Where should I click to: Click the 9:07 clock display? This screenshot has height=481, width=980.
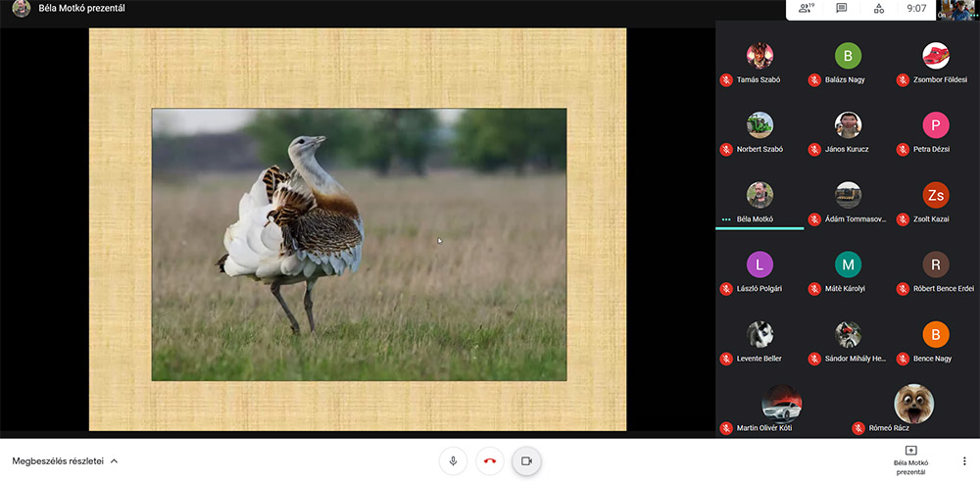pyautogui.click(x=916, y=8)
